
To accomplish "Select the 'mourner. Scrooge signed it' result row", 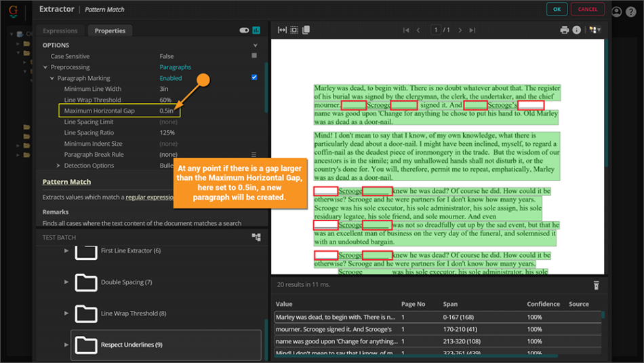I will 437,329.
